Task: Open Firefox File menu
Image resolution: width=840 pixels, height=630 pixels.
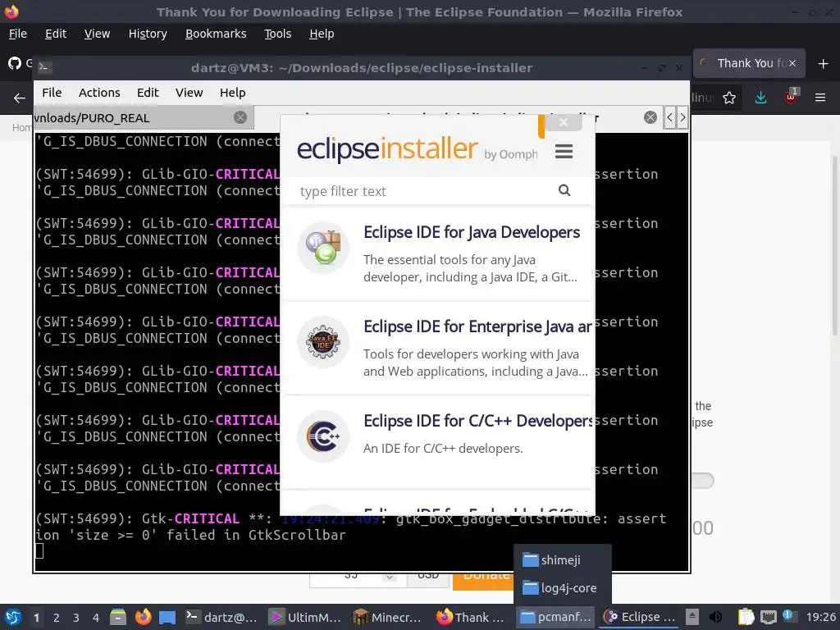Action: pyautogui.click(x=18, y=34)
